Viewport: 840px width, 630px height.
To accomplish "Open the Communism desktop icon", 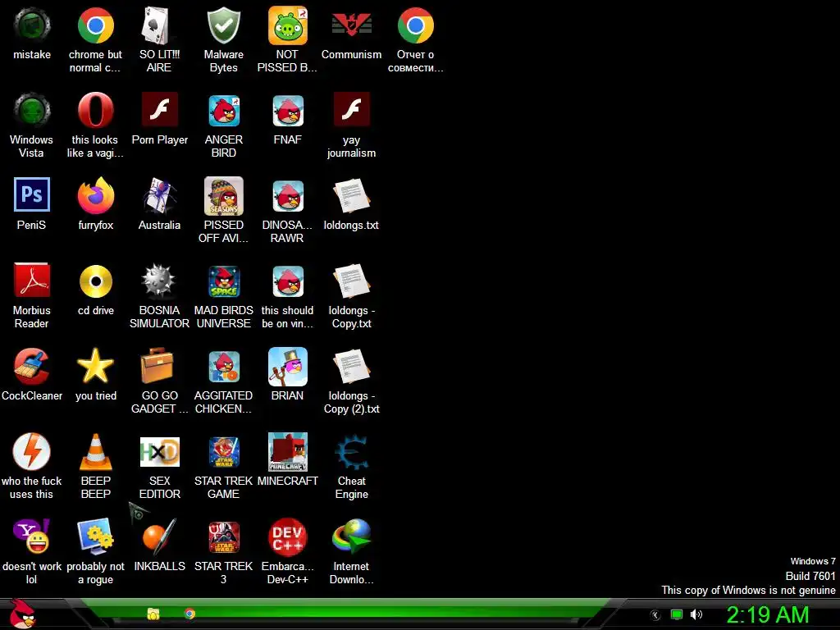I will click(351, 26).
